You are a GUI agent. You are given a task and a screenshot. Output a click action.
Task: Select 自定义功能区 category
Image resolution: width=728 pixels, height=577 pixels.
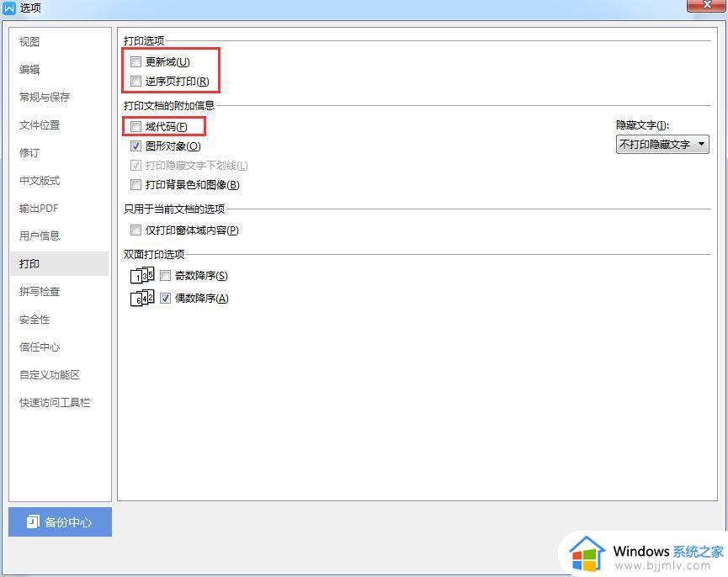[x=59, y=375]
